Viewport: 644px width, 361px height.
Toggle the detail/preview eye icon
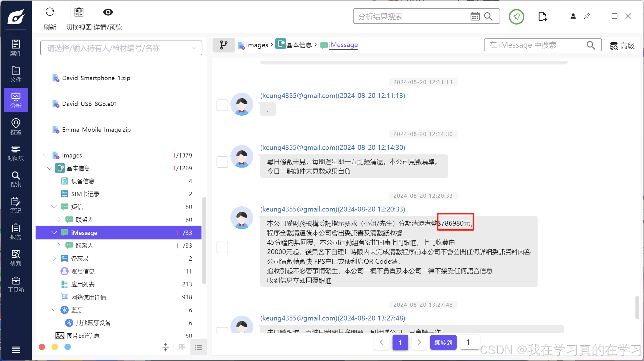108,12
